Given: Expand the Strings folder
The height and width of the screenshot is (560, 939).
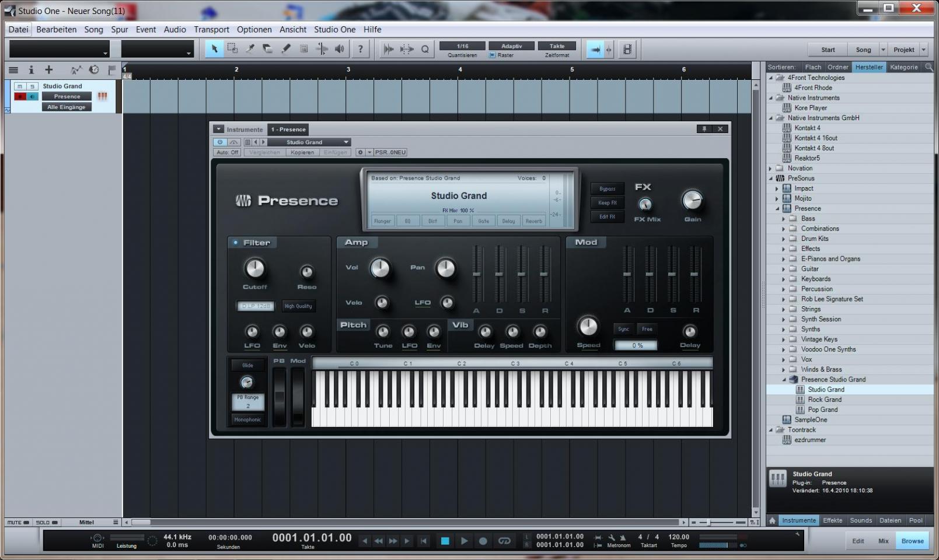Looking at the screenshot, I should tap(784, 309).
